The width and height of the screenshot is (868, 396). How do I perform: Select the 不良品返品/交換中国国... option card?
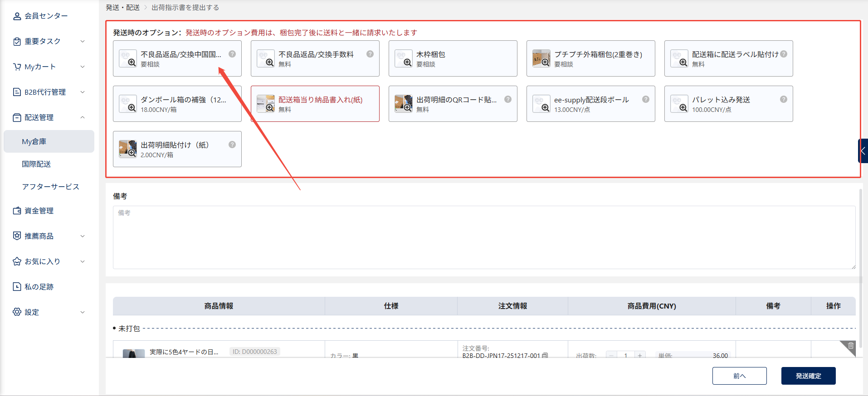coord(177,58)
